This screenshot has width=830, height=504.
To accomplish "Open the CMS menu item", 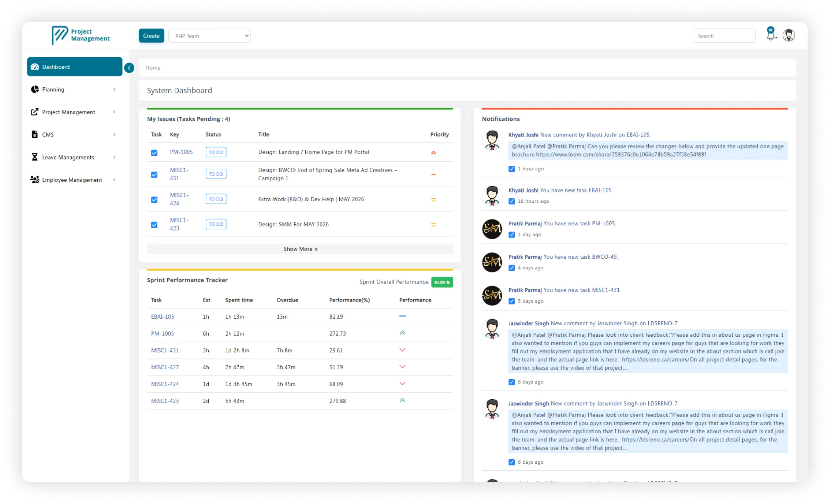I will point(75,134).
